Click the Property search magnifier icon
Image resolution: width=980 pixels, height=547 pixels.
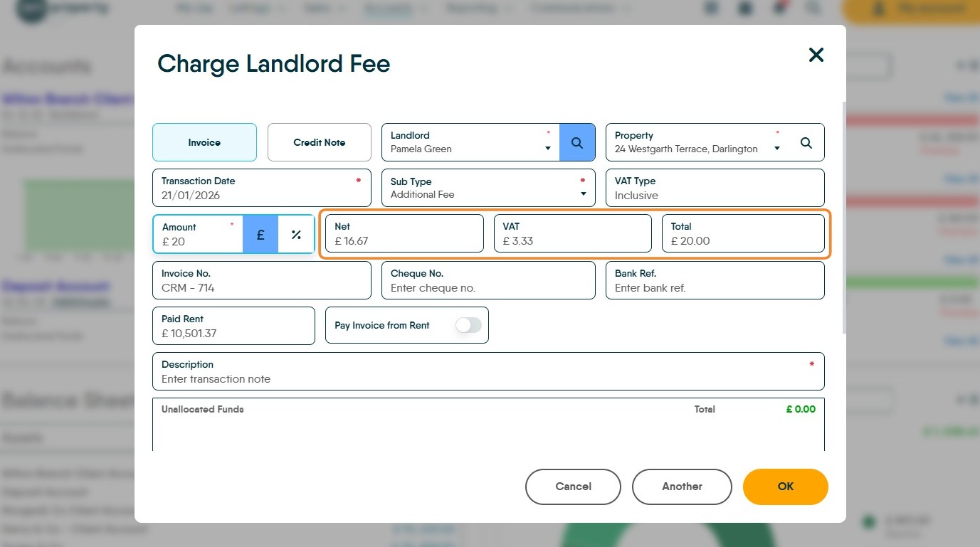click(806, 143)
